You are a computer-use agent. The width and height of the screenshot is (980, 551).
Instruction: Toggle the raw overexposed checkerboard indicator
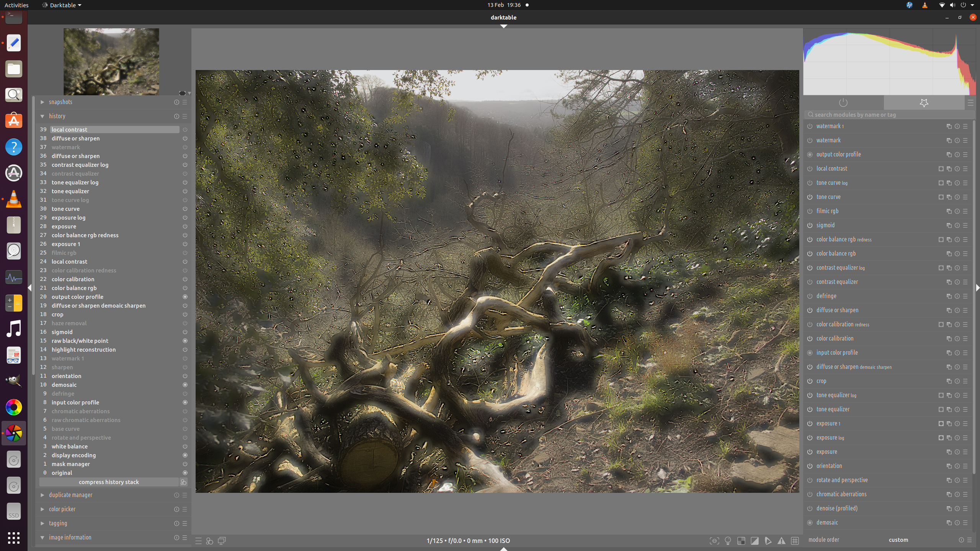click(x=741, y=541)
